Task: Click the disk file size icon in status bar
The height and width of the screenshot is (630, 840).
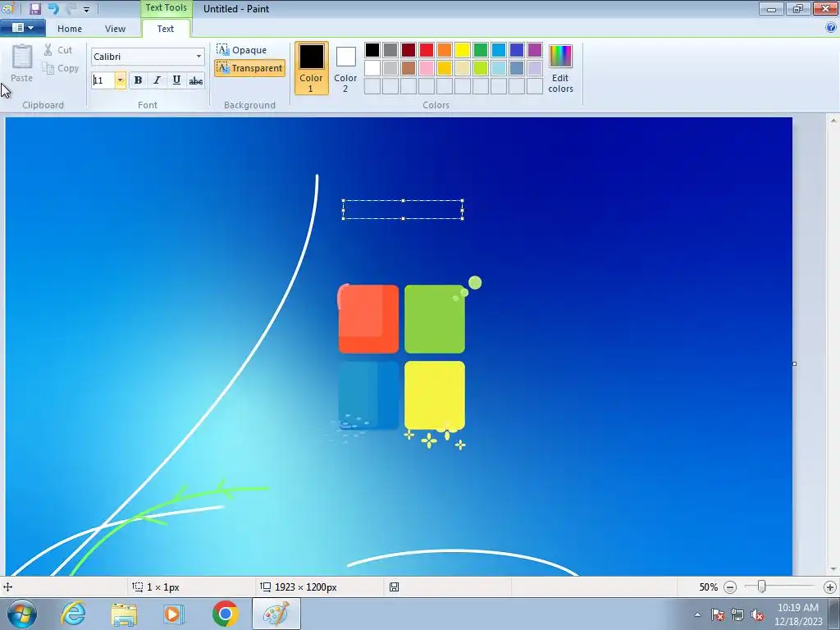Action: 394,587
